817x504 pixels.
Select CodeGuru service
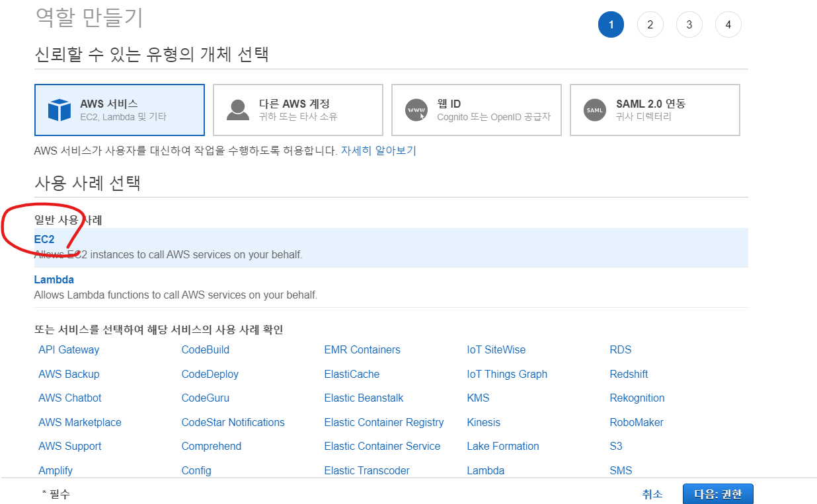tap(206, 398)
